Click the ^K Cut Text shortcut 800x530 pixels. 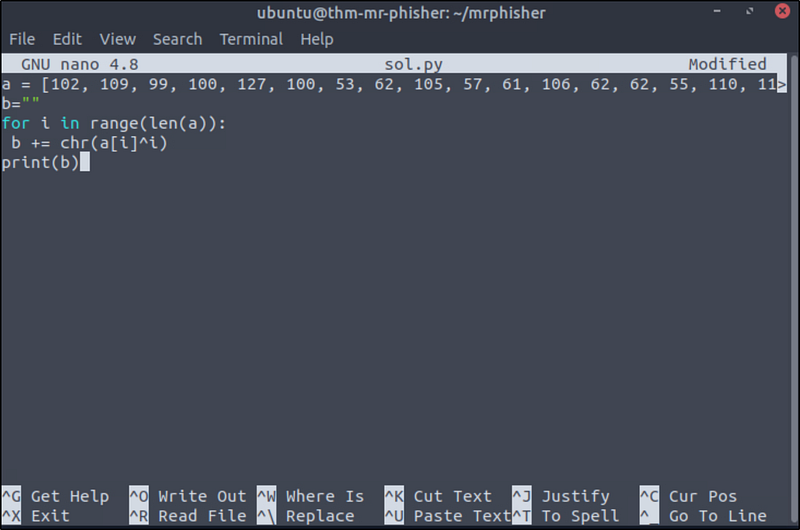point(438,496)
